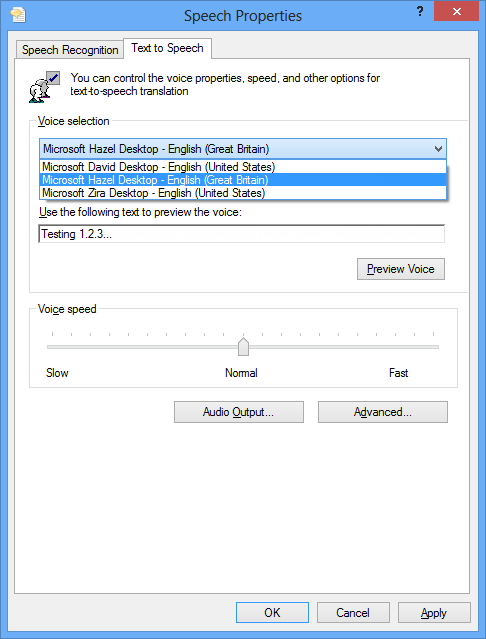Click the 'Use the following text' label

pyautogui.click(x=141, y=212)
